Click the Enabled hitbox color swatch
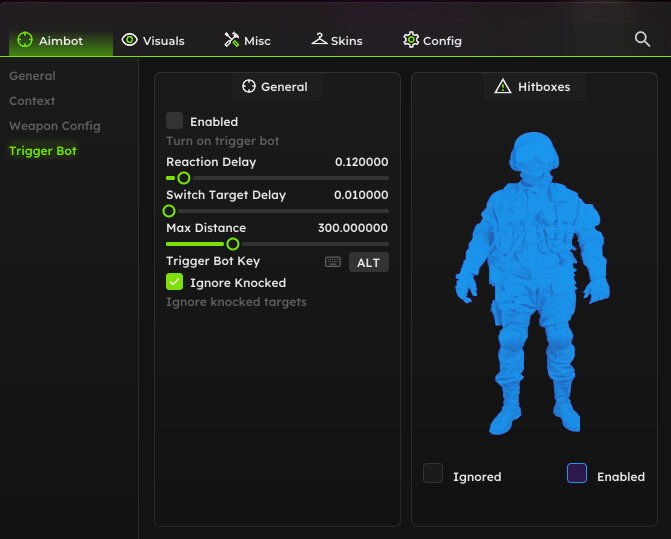This screenshot has width=671, height=539. coord(577,473)
